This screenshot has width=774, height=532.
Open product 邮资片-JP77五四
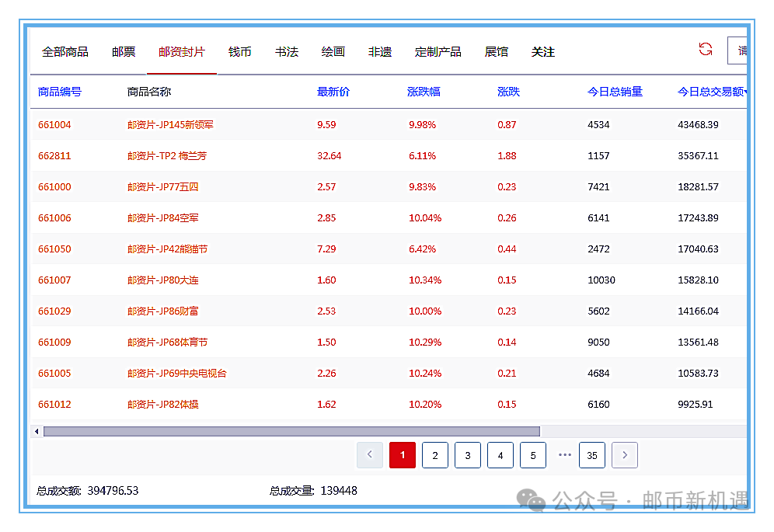pos(163,187)
